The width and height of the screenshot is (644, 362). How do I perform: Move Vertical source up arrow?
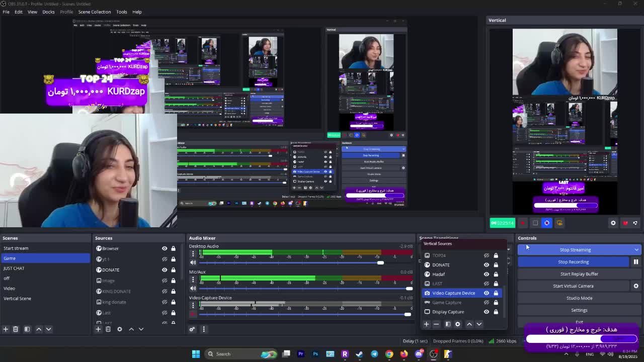469,324
